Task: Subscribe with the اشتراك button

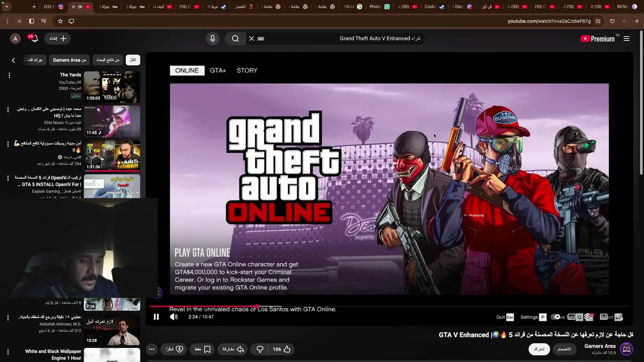Action: tap(539, 349)
